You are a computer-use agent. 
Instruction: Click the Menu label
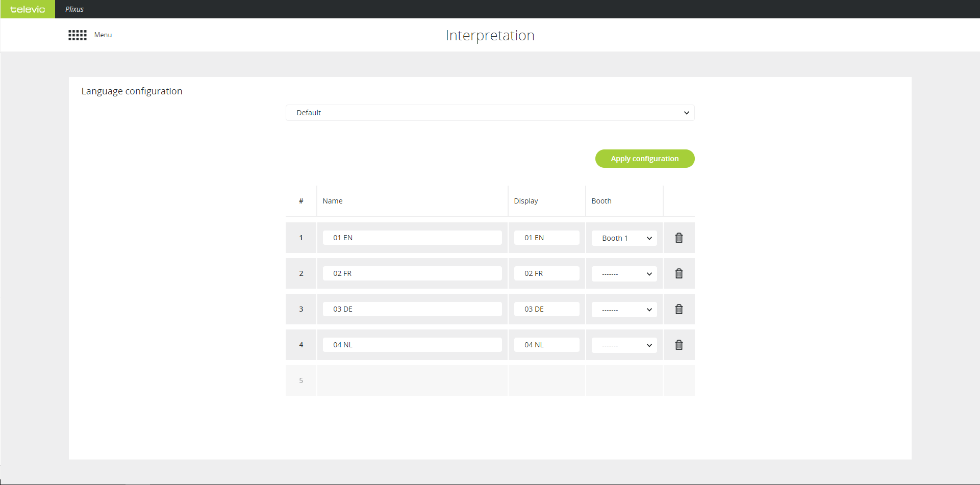pyautogui.click(x=103, y=35)
